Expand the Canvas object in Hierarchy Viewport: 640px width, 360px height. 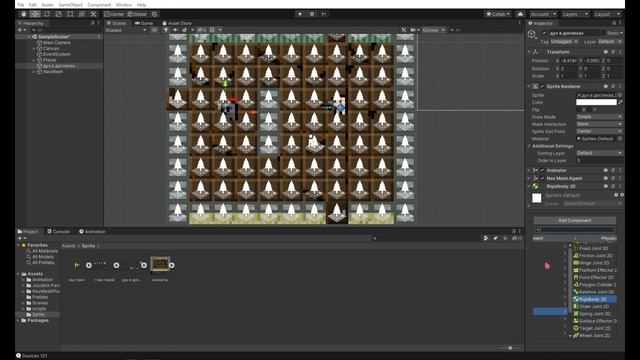(34, 48)
